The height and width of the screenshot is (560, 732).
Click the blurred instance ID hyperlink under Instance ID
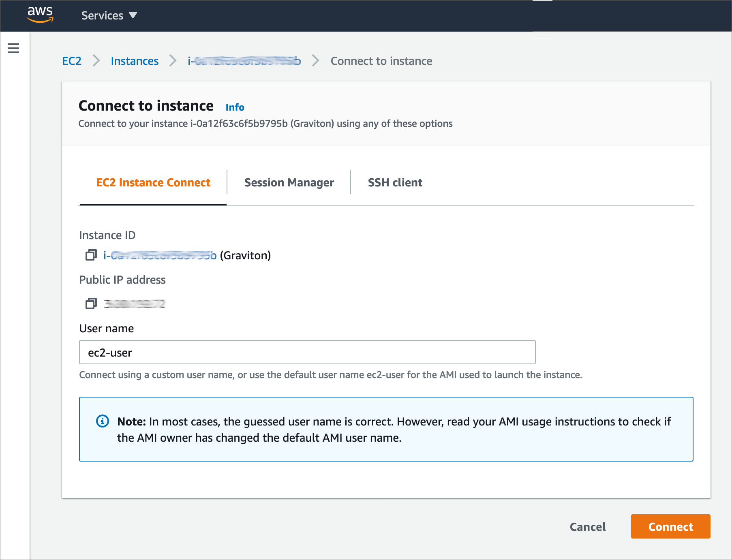159,256
